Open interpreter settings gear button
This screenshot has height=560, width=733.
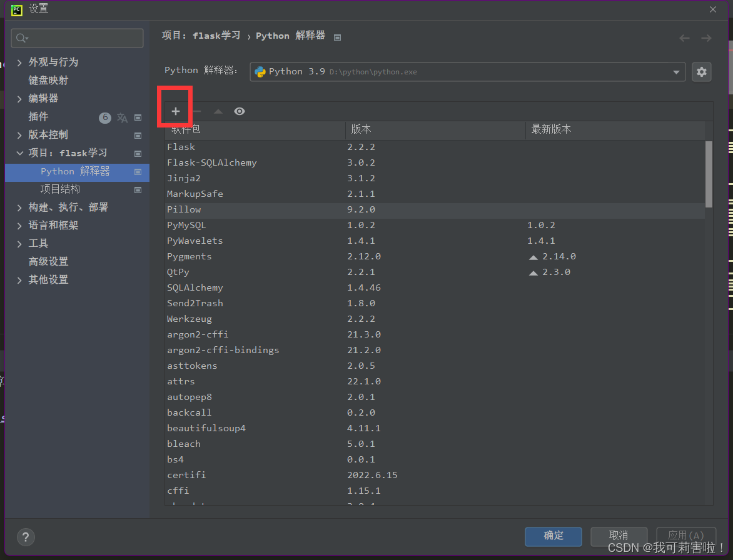(x=701, y=72)
